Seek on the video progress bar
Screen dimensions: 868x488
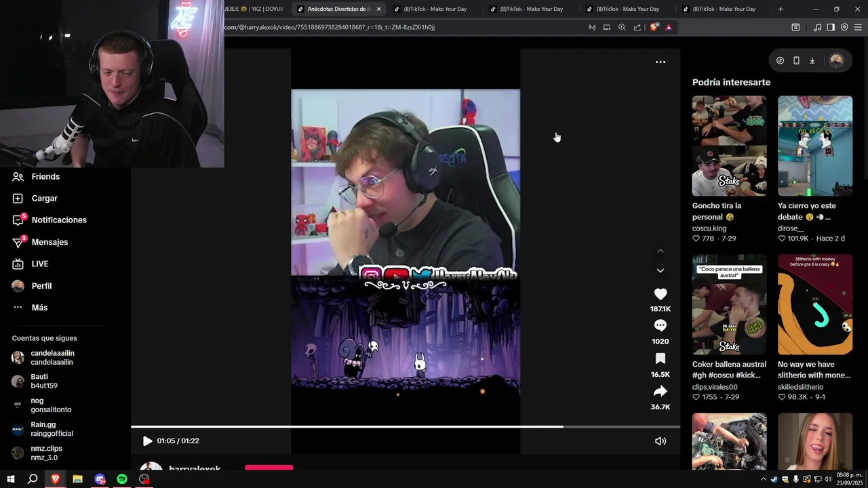point(406,426)
